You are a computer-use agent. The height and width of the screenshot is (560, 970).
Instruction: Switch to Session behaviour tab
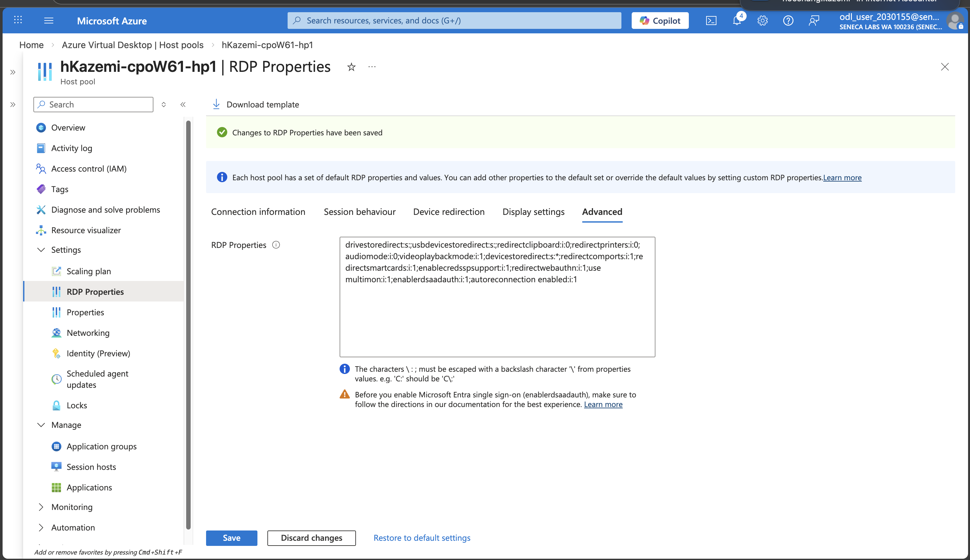359,212
